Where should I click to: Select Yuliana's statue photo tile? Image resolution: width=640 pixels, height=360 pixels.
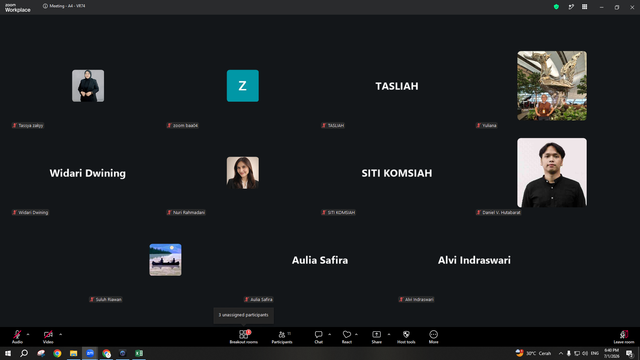click(552, 86)
